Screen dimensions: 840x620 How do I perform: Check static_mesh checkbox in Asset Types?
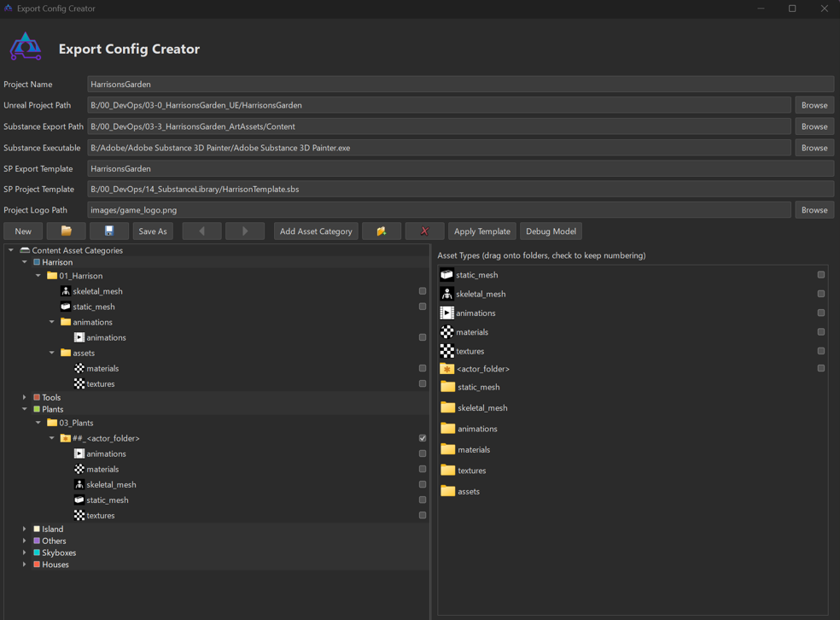point(821,275)
